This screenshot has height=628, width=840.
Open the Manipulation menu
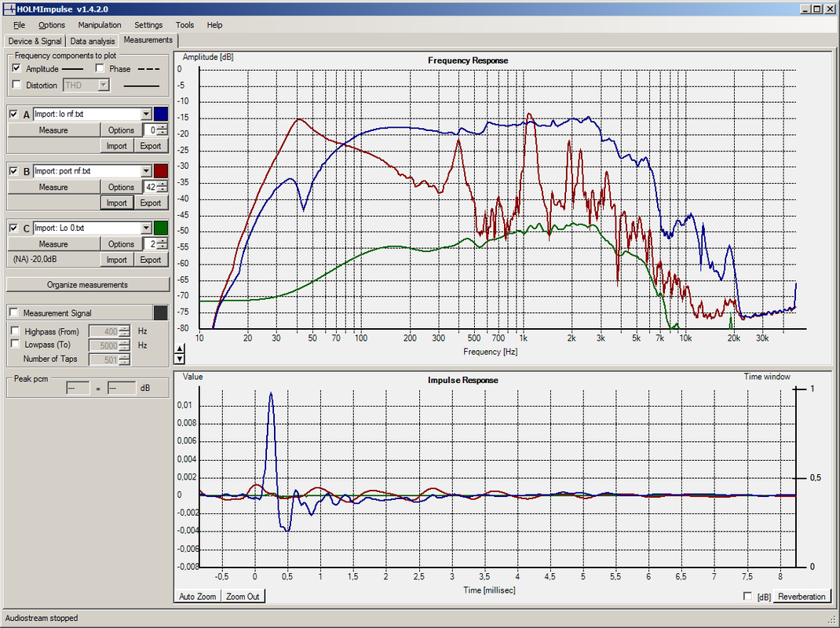click(100, 24)
